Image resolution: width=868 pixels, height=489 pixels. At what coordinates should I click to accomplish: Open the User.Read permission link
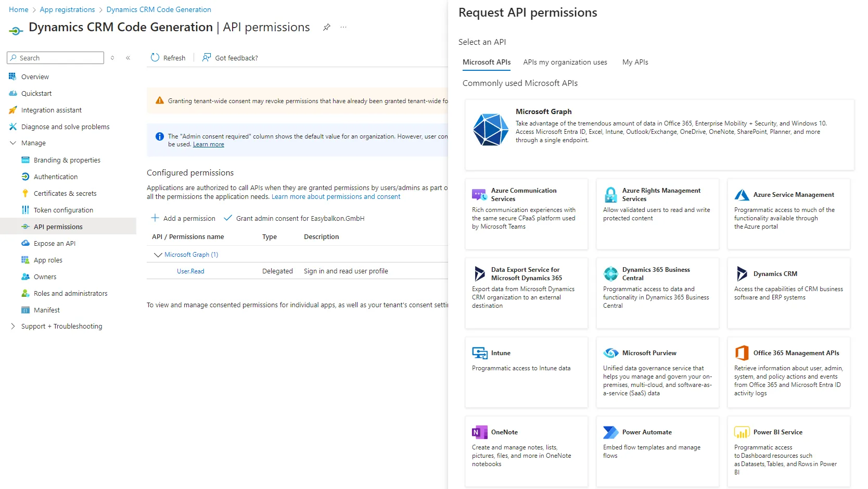[190, 271]
